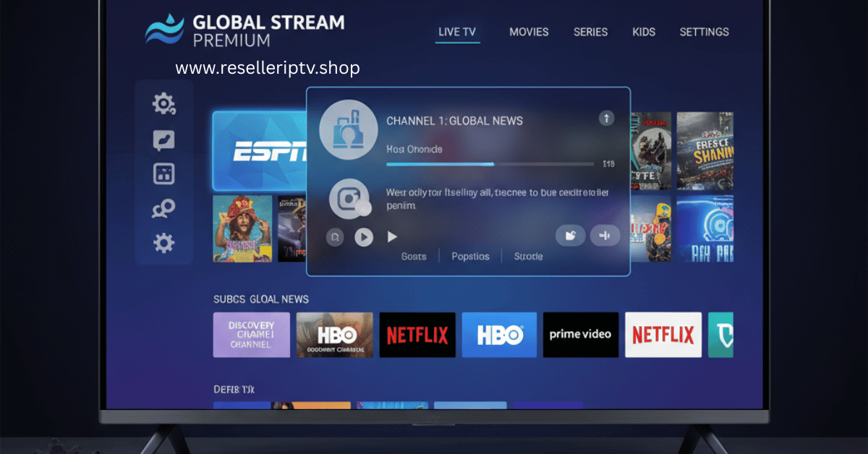Open the top gear icon in the sidebar
Screen dimensions: 868x454
163,105
